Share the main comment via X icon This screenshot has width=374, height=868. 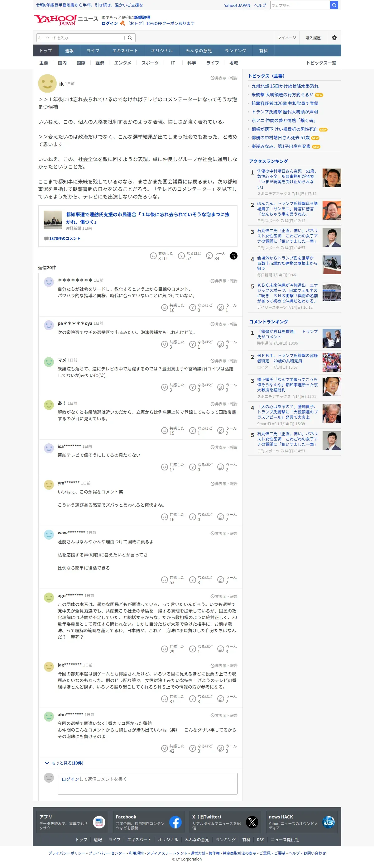click(233, 256)
